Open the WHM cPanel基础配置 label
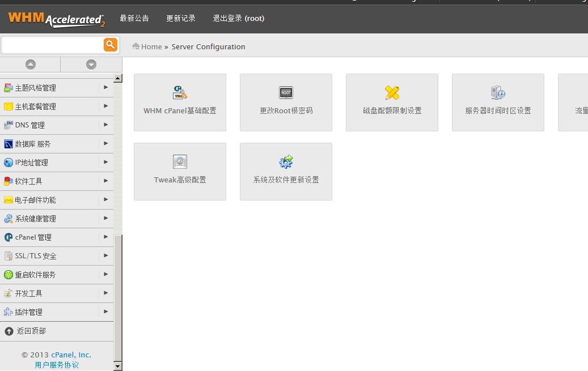The width and height of the screenshot is (588, 371). [180, 110]
